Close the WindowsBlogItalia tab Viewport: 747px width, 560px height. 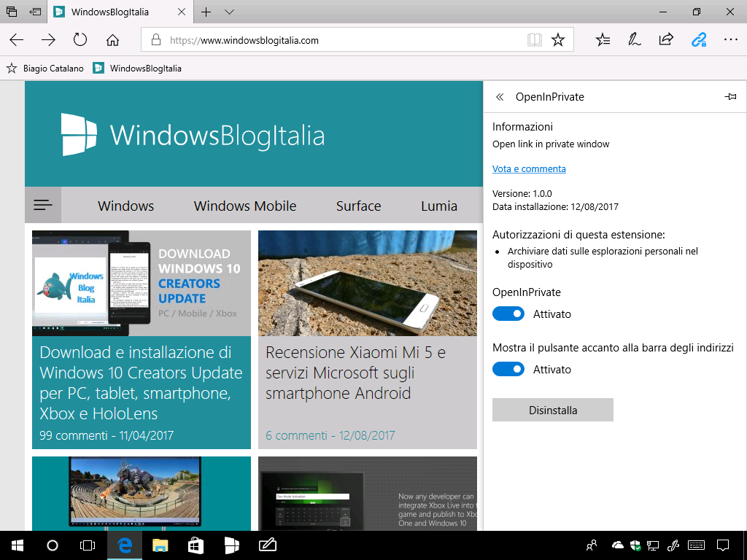coord(182,12)
